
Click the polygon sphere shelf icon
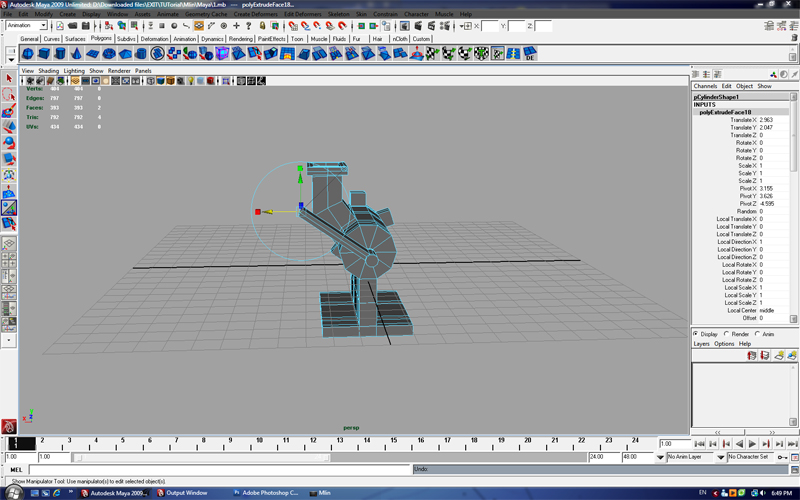pyautogui.click(x=29, y=53)
